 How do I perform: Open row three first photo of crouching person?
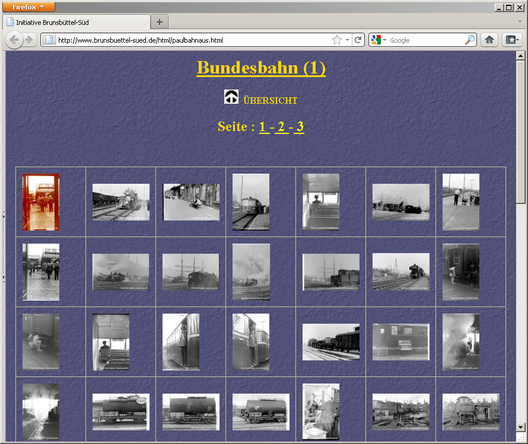click(x=41, y=342)
